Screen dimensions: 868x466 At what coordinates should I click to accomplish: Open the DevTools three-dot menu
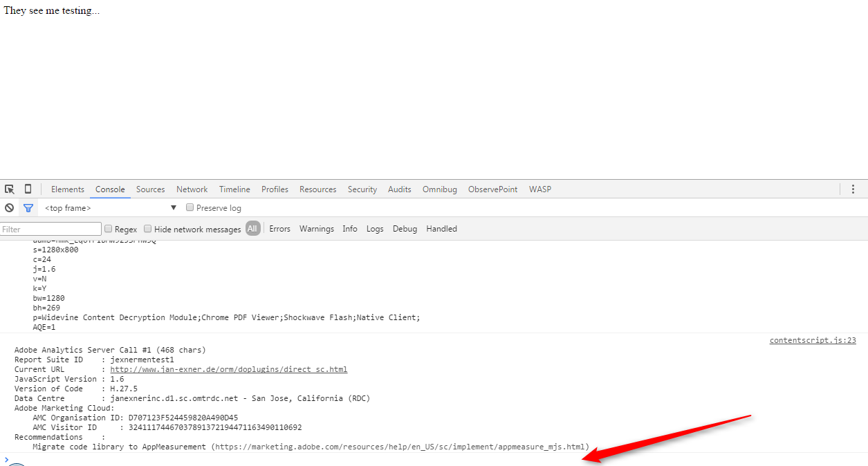point(853,189)
